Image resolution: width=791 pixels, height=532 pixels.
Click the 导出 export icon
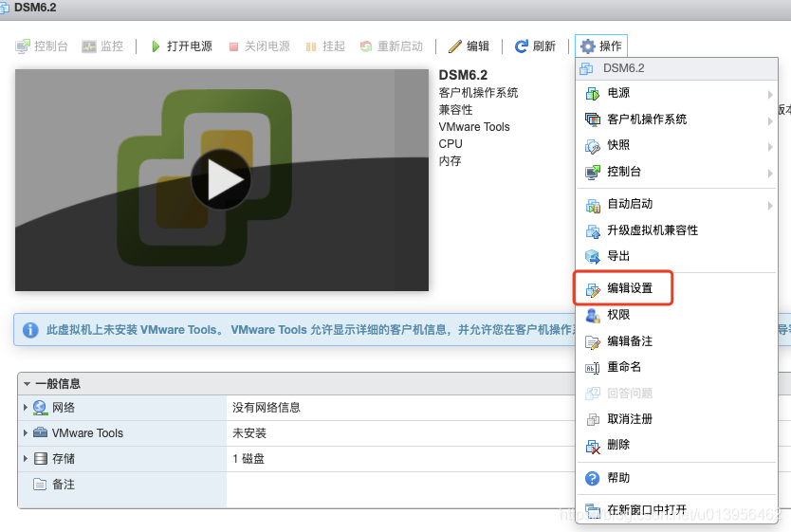[593, 257]
